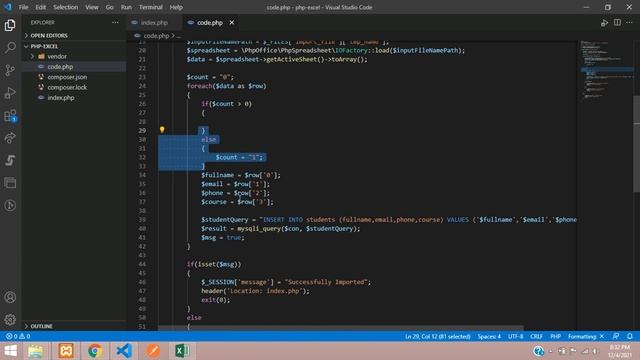Open the Run and Debug view
This screenshot has width=640, height=360.
[x=10, y=93]
